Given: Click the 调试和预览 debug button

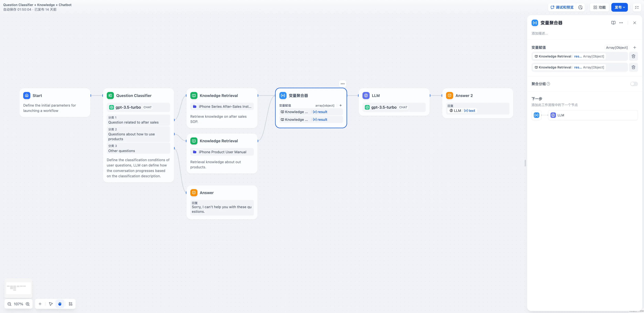Looking at the screenshot, I should [562, 7].
